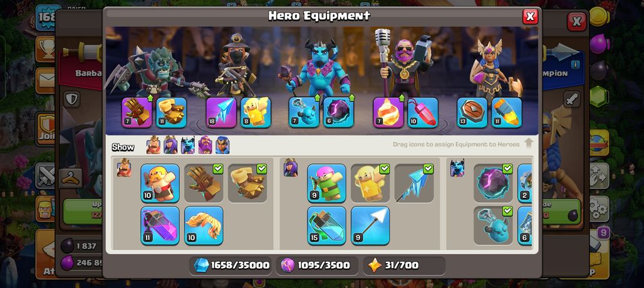
Task: Tap the level 10 red gem equipped on Warden
Action: click(x=423, y=113)
